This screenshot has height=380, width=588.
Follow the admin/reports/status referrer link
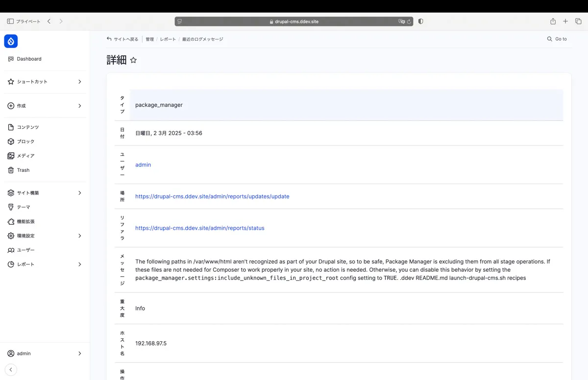coord(200,228)
